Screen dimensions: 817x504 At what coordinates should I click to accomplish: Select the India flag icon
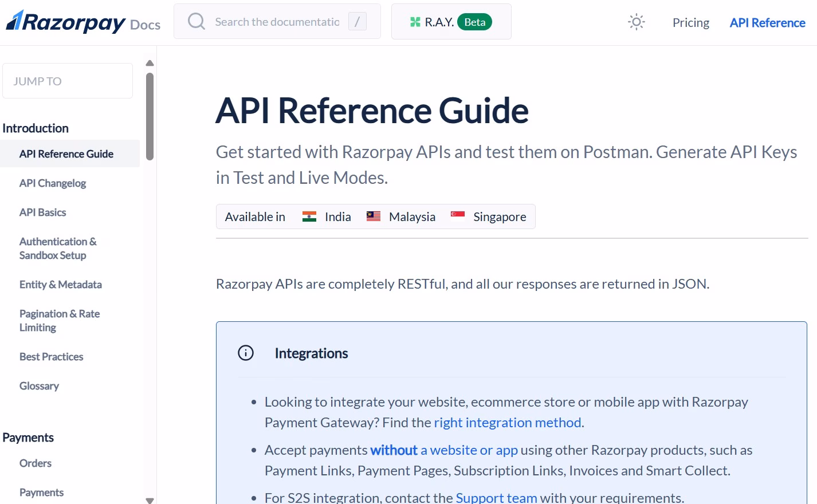310,216
